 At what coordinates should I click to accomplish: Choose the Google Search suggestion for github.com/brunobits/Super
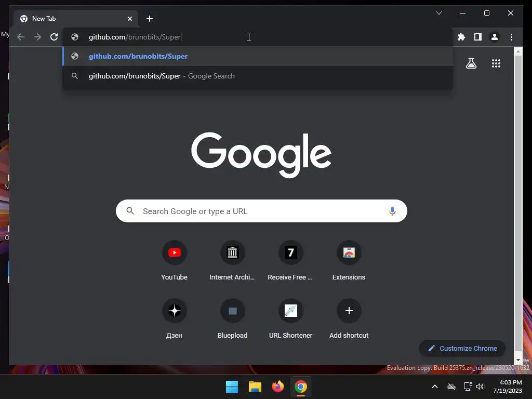coord(258,76)
